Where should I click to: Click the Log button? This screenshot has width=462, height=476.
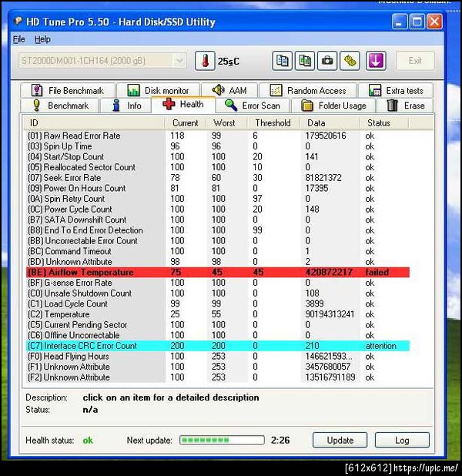coord(402,440)
